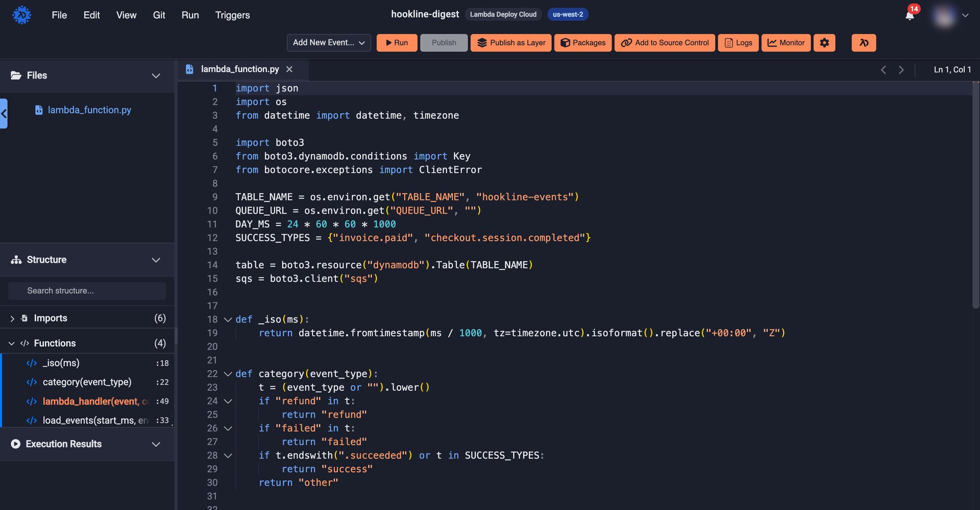The width and height of the screenshot is (980, 510).
Task: Open the Packages manager
Action: point(583,43)
